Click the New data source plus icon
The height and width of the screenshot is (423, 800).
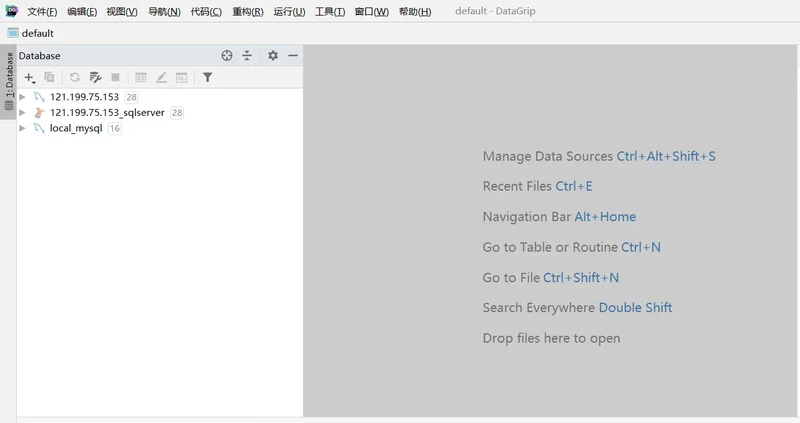29,77
